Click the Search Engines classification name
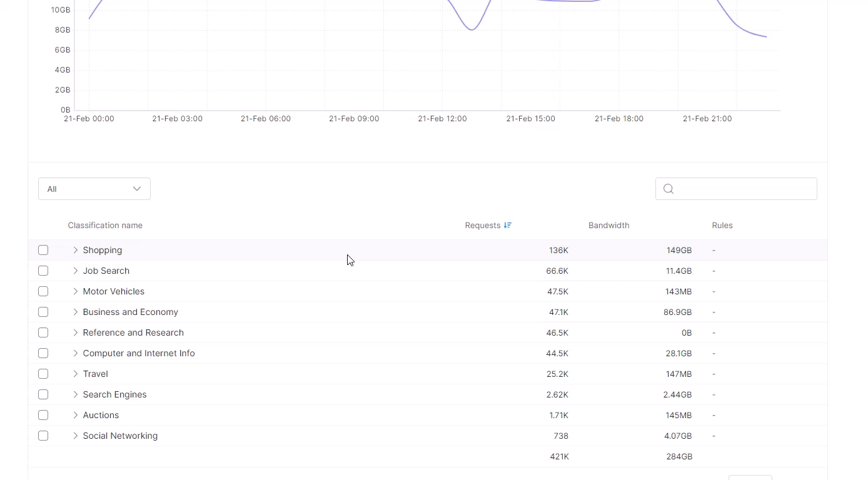Screen dimensions: 868x480 [115, 394]
